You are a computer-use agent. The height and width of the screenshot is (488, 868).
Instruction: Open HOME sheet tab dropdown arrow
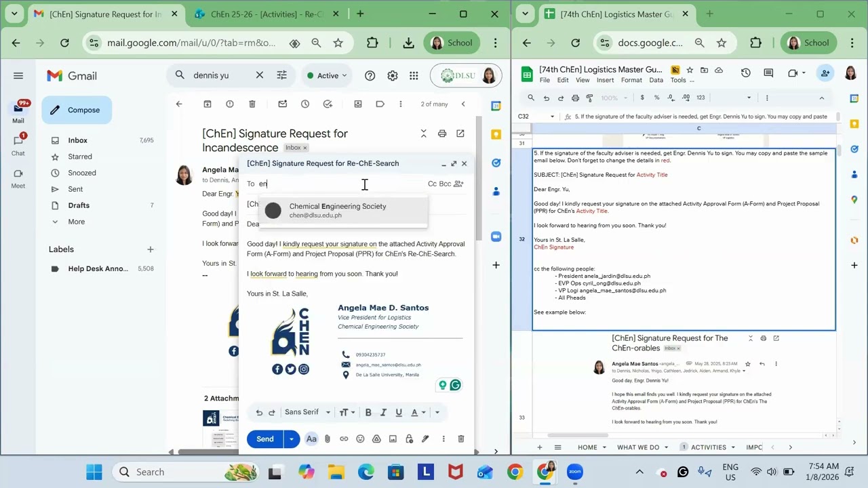coord(604,447)
